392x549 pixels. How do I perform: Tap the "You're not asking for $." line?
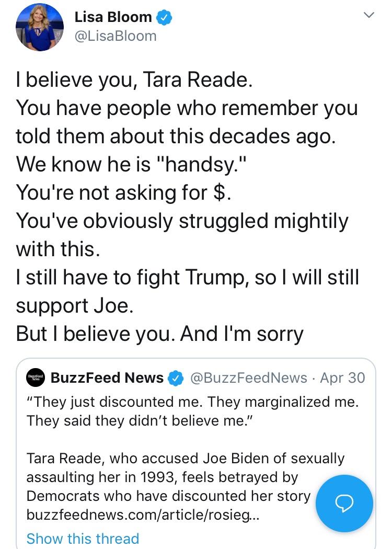[123, 192]
